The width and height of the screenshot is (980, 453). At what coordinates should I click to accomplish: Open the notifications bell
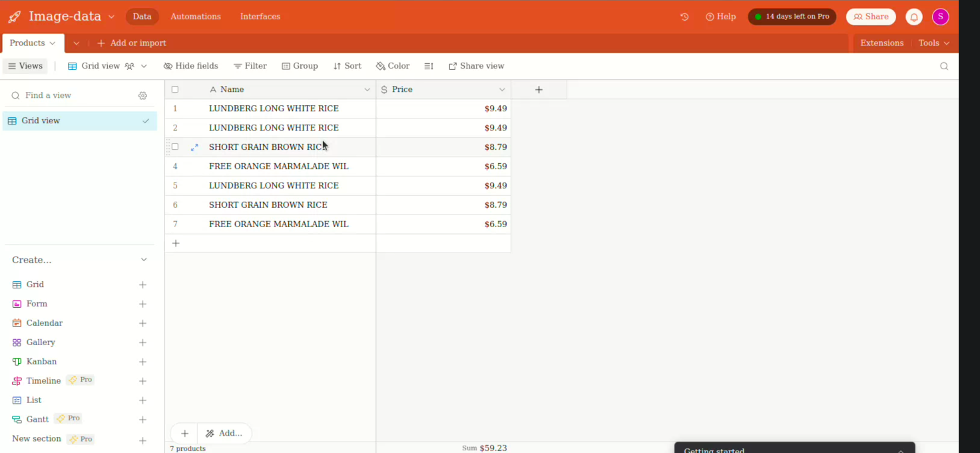pos(914,17)
